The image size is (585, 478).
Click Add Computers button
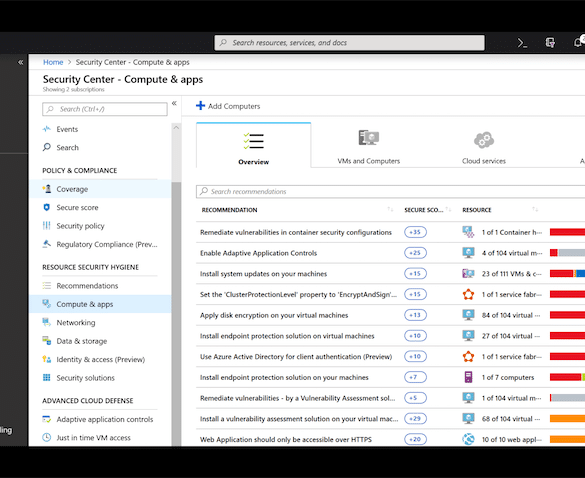[228, 106]
